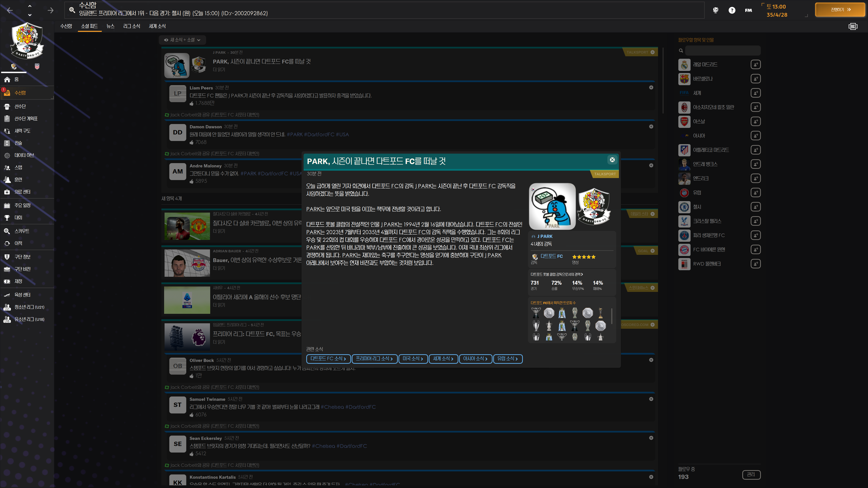
Task: Toggle follow for FC 바이에른 뮌헨
Action: [x=755, y=250]
